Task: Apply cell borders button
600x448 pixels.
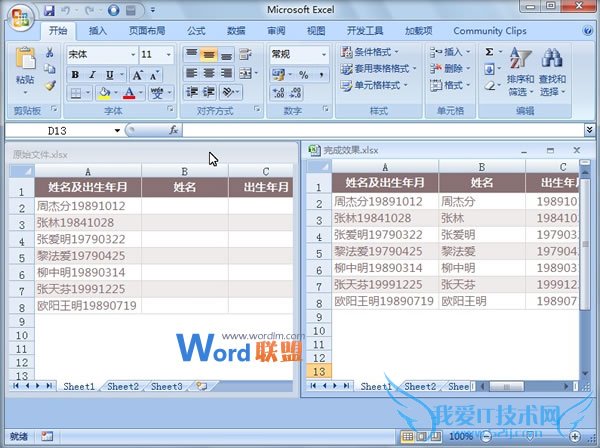Action: pyautogui.click(x=76, y=93)
